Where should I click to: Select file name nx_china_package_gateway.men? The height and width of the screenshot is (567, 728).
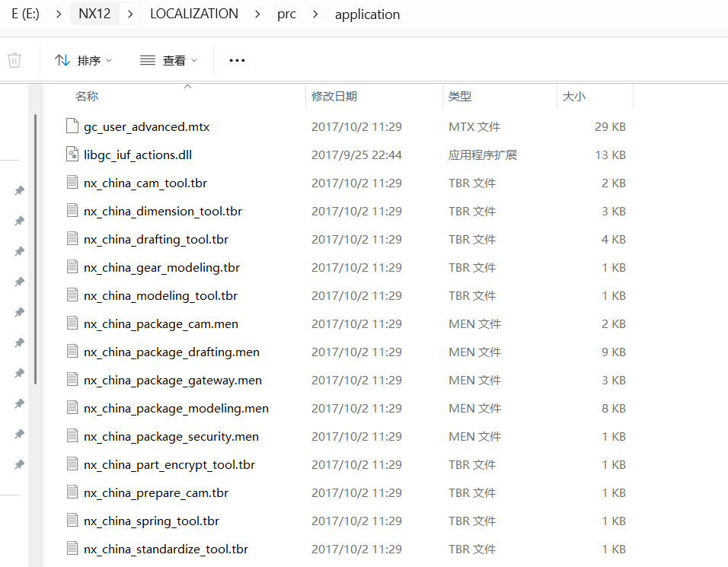click(x=173, y=381)
